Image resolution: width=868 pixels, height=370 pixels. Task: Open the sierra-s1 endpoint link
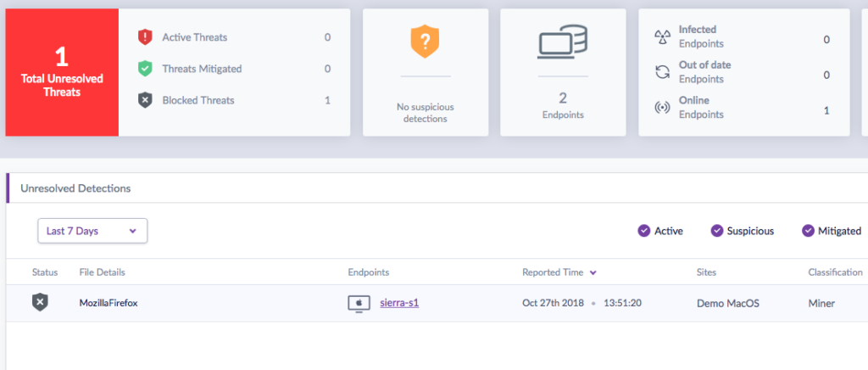(x=398, y=303)
